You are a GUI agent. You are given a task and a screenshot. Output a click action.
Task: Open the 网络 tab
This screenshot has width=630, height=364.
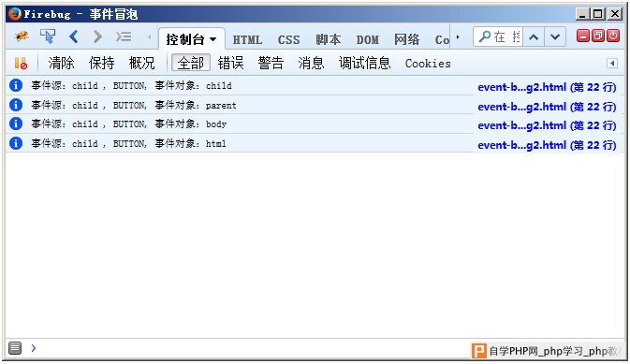coord(406,39)
